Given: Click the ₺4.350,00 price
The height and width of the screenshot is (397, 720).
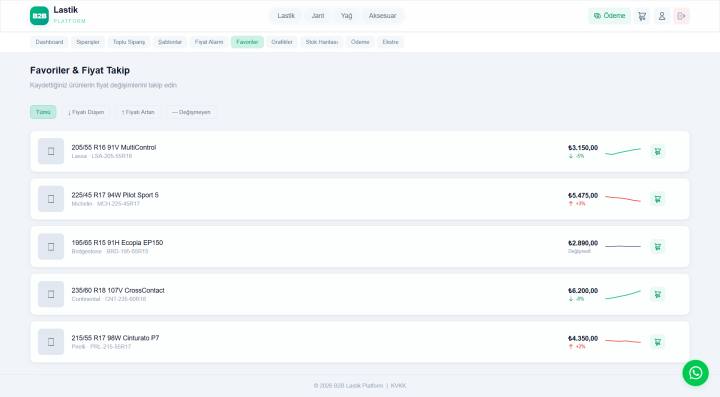Looking at the screenshot, I should pyautogui.click(x=583, y=338).
